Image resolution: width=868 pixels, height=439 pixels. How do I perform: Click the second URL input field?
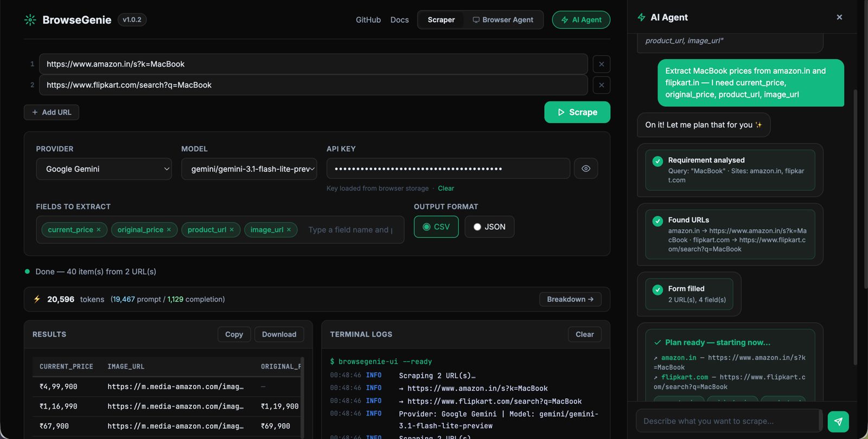(x=314, y=85)
